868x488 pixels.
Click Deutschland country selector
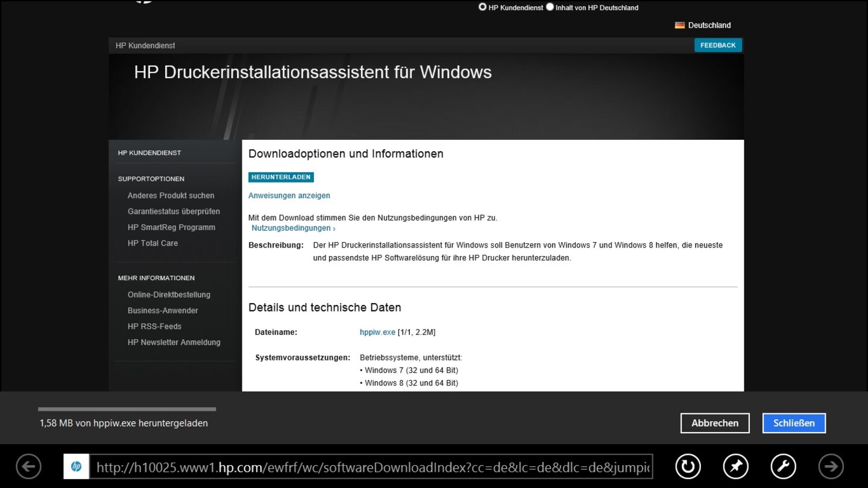click(x=709, y=25)
